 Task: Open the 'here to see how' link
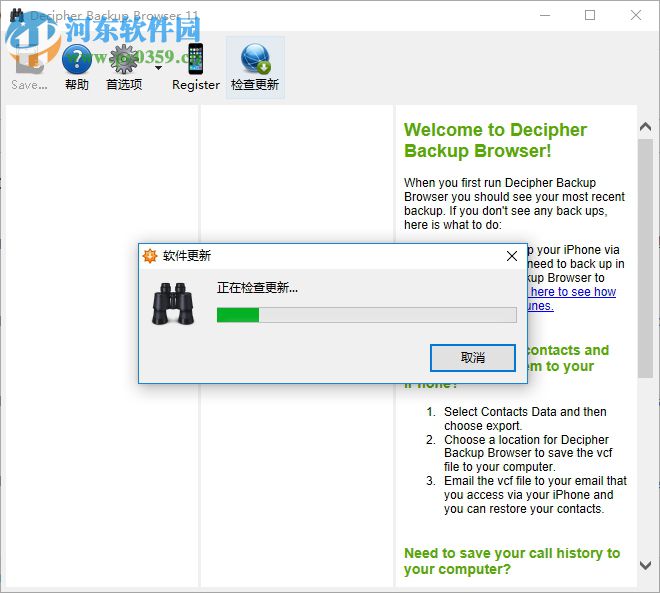pos(573,292)
